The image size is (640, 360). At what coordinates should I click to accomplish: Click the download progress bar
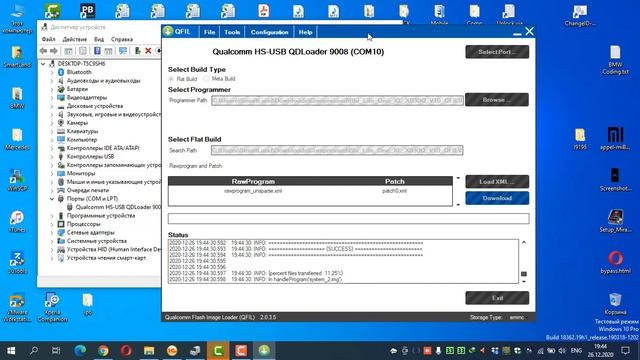click(349, 218)
